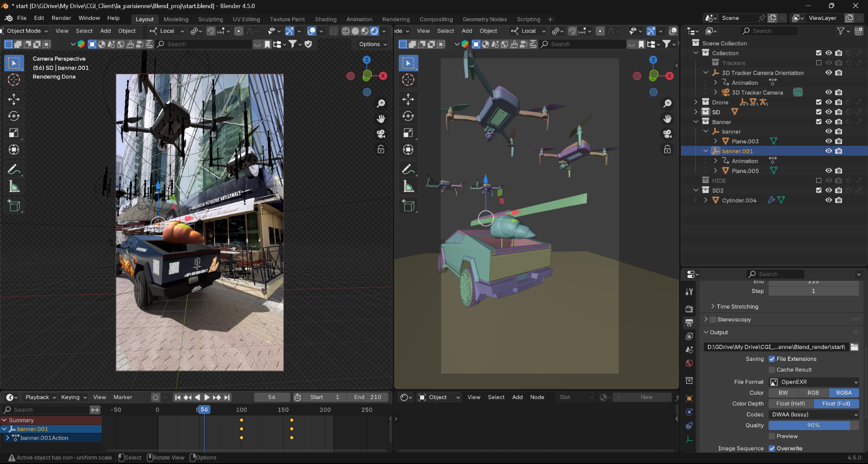
Task: Open the Object properties tab
Action: pos(689,398)
